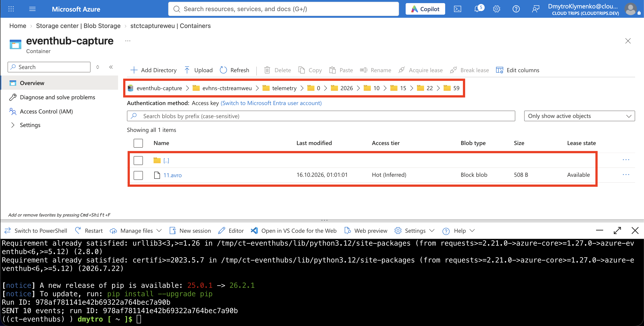The width and height of the screenshot is (644, 326).
Task: Open Help question mark in header
Action: tap(516, 9)
